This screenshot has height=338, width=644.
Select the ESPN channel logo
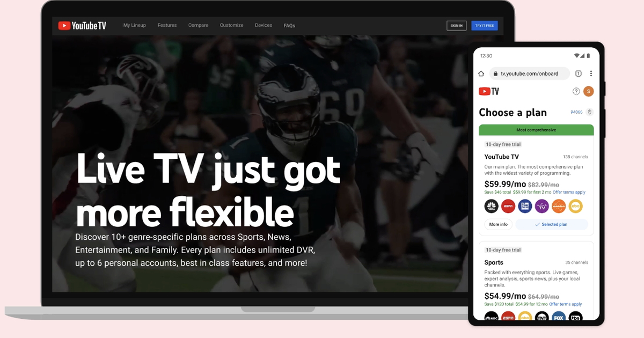508,205
